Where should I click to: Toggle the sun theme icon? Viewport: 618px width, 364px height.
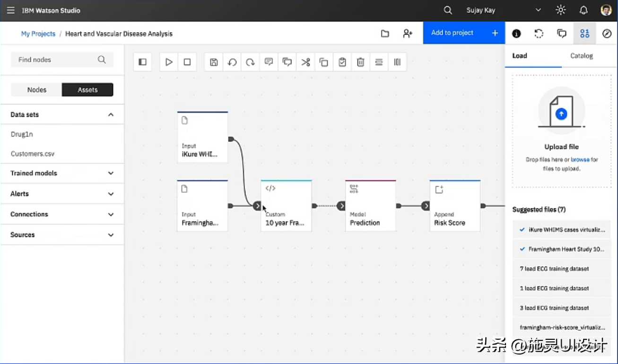point(561,10)
